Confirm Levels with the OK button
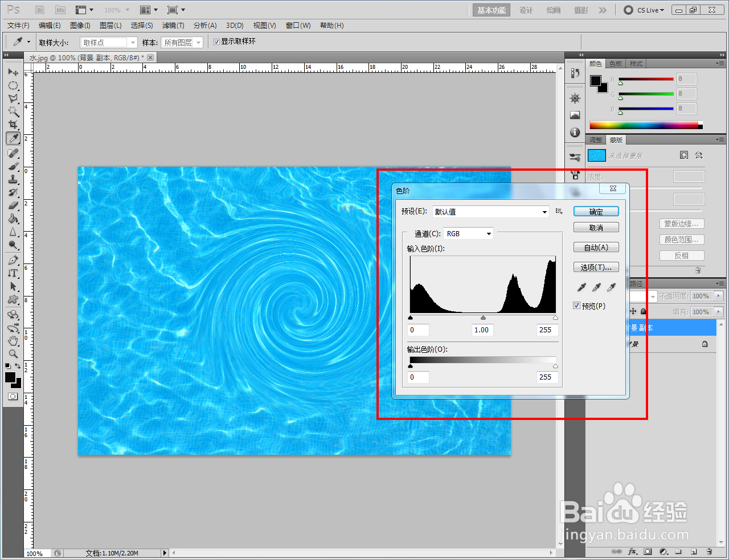Viewport: 729px width, 560px height. tap(596, 212)
